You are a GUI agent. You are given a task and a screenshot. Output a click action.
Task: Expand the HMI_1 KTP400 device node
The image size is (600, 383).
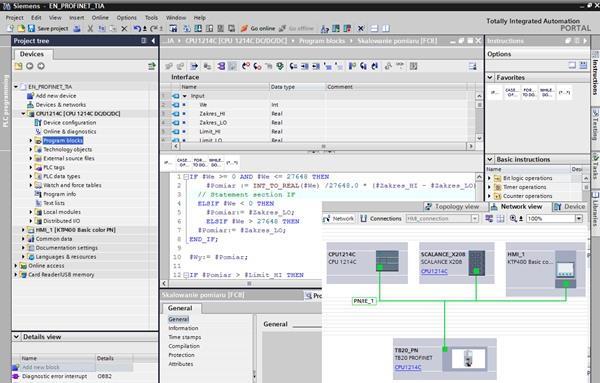coord(23,230)
